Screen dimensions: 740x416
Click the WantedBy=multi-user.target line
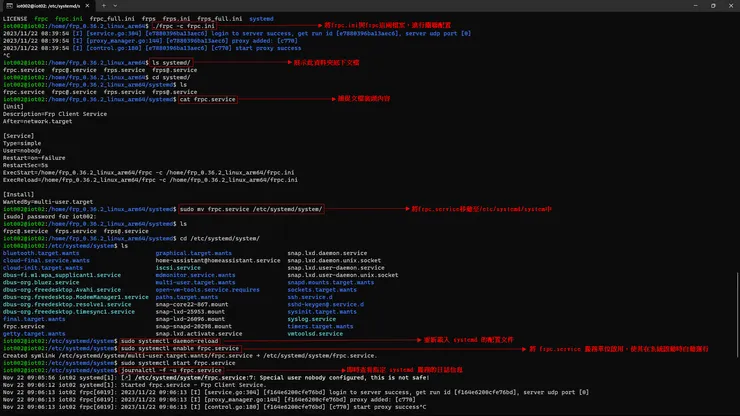(x=48, y=202)
